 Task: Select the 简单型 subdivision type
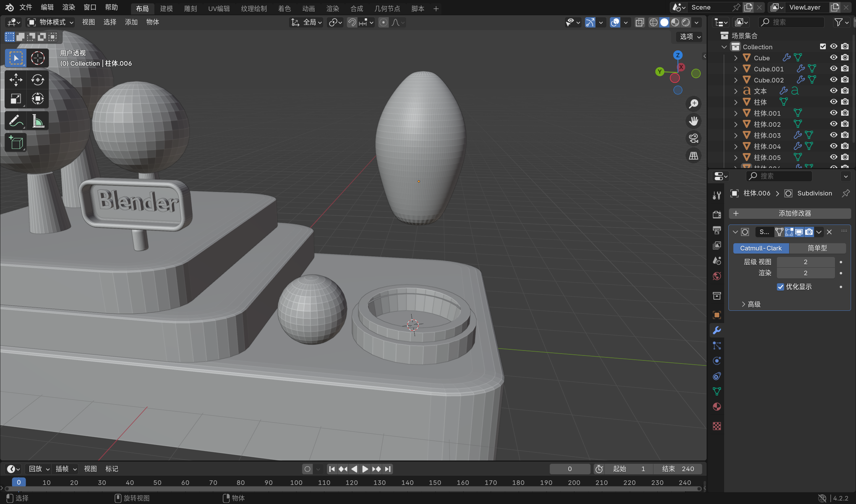pos(817,248)
